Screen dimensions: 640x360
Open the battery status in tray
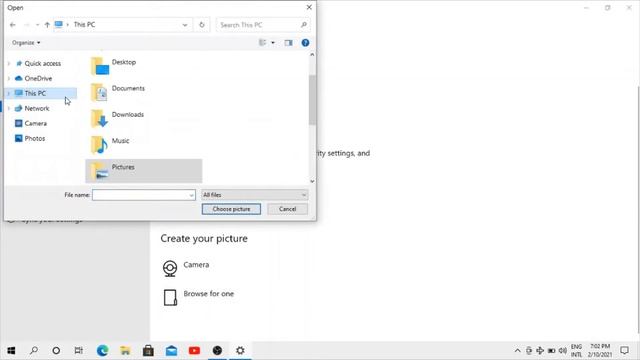pos(551,350)
